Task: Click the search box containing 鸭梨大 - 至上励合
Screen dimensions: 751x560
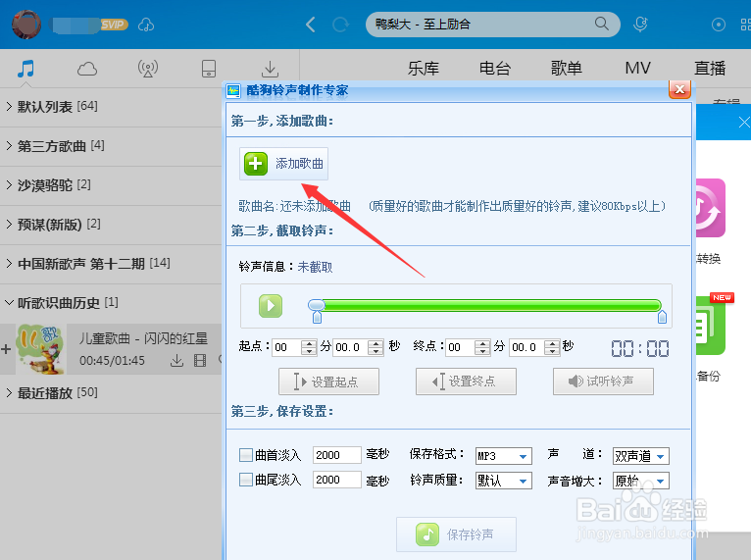Action: tap(493, 25)
